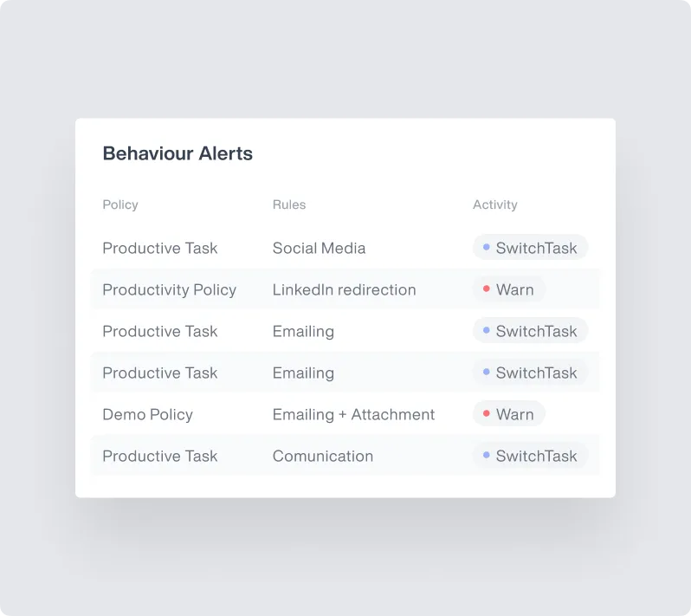Click the SwitchTask badge in Comunication row
Screen dimensions: 691x616
[530, 456]
